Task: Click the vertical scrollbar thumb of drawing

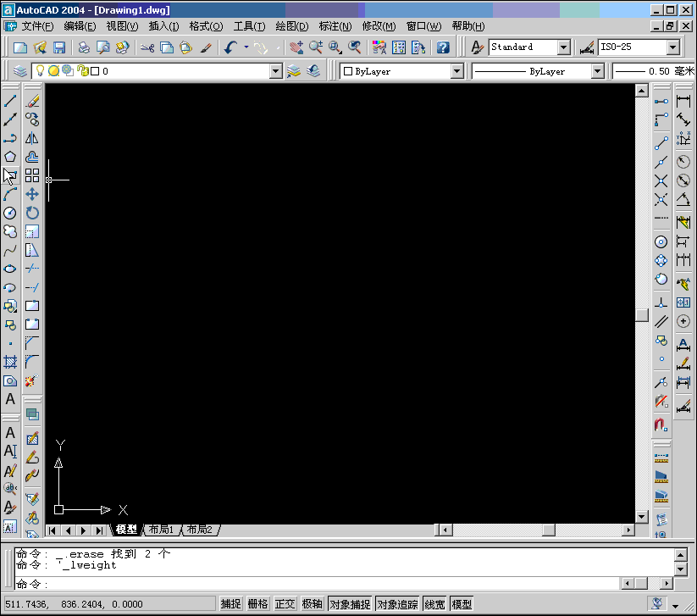Action: pos(641,315)
